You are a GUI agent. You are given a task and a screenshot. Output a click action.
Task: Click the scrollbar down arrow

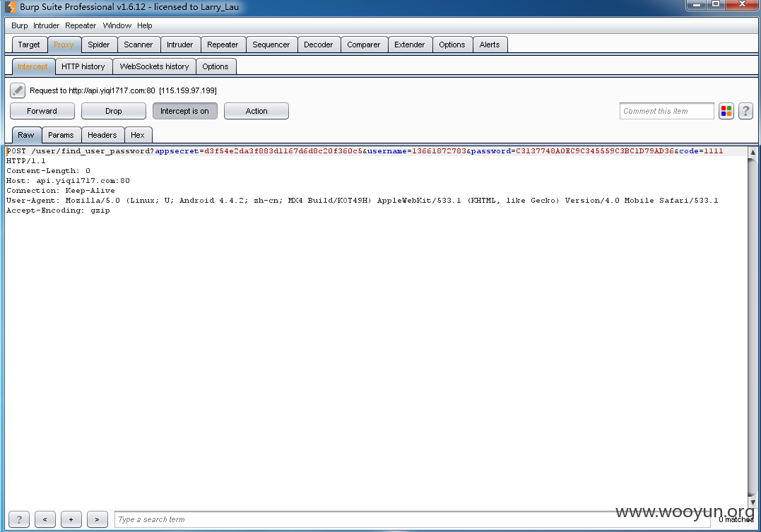pyautogui.click(x=753, y=502)
